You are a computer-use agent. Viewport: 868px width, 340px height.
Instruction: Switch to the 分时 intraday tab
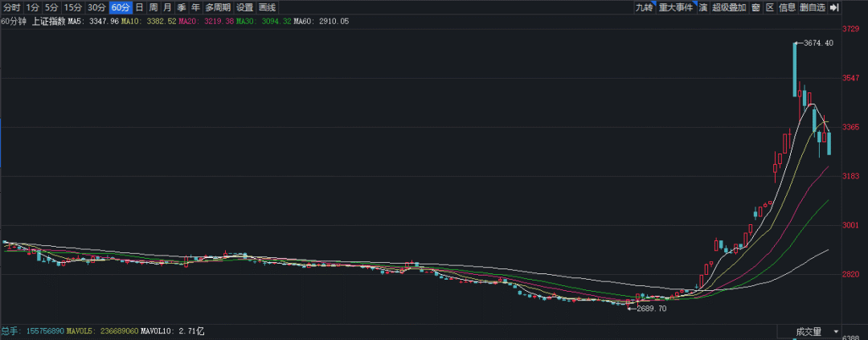click(x=11, y=7)
